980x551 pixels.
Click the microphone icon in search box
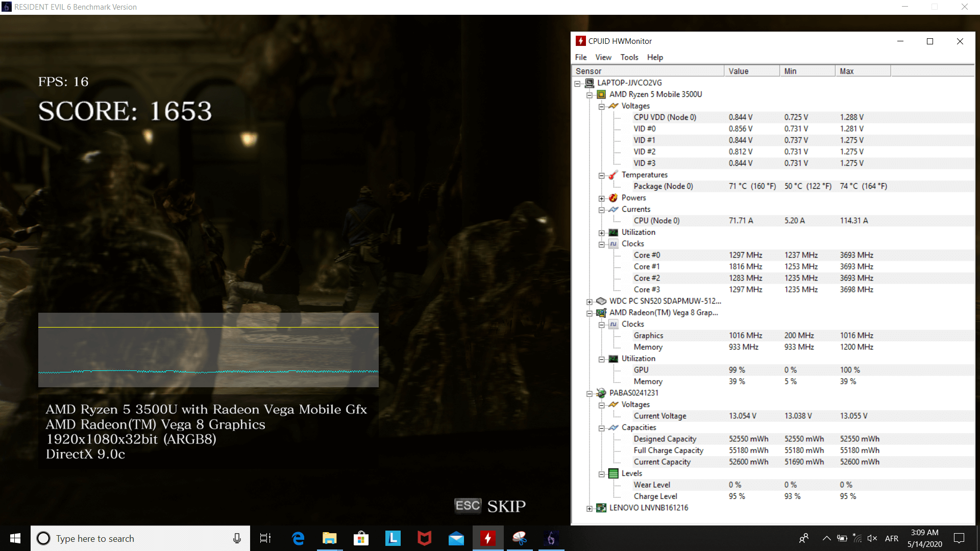coord(237,538)
